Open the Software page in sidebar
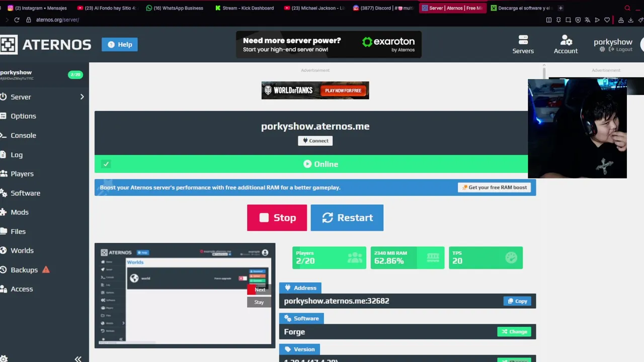 tap(25, 193)
